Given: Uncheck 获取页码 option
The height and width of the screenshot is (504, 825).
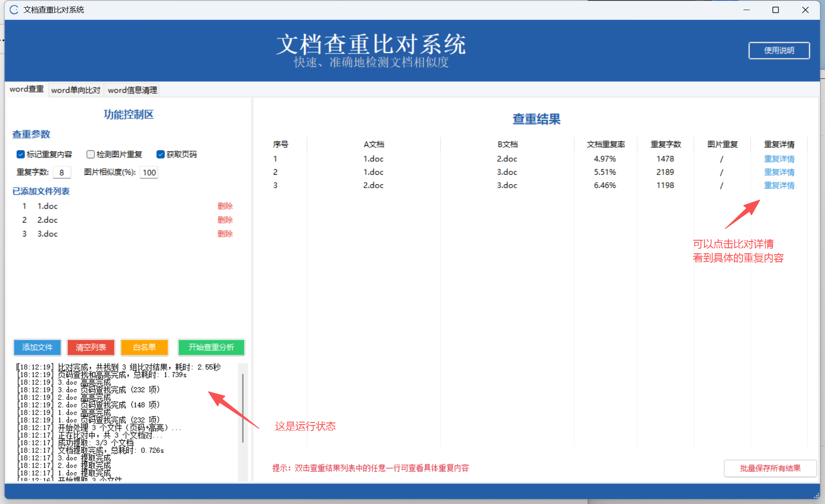Looking at the screenshot, I should (x=160, y=154).
